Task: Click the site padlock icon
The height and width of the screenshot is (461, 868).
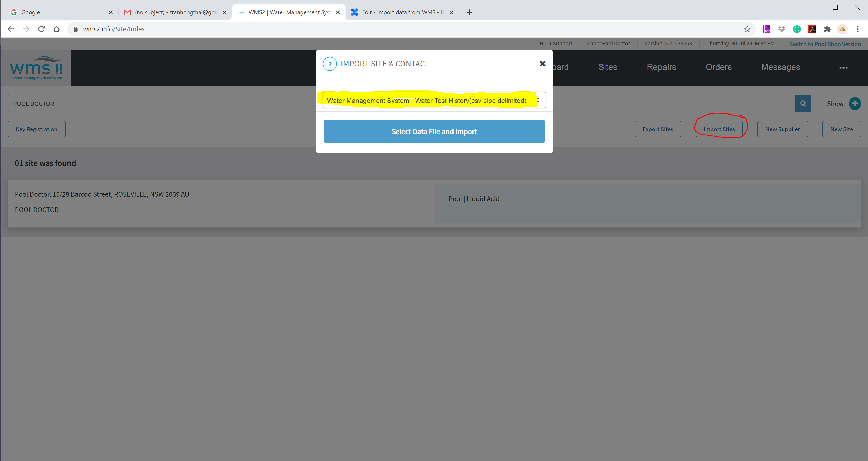Action: coord(75,29)
